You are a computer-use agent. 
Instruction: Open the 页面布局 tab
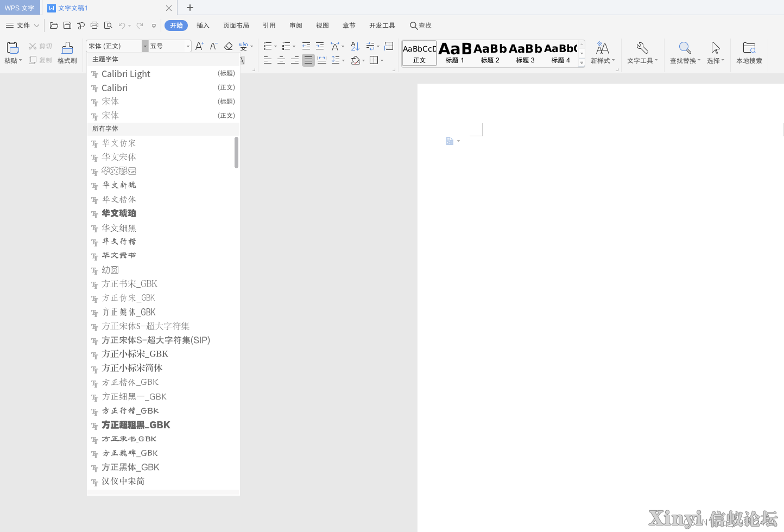(236, 26)
